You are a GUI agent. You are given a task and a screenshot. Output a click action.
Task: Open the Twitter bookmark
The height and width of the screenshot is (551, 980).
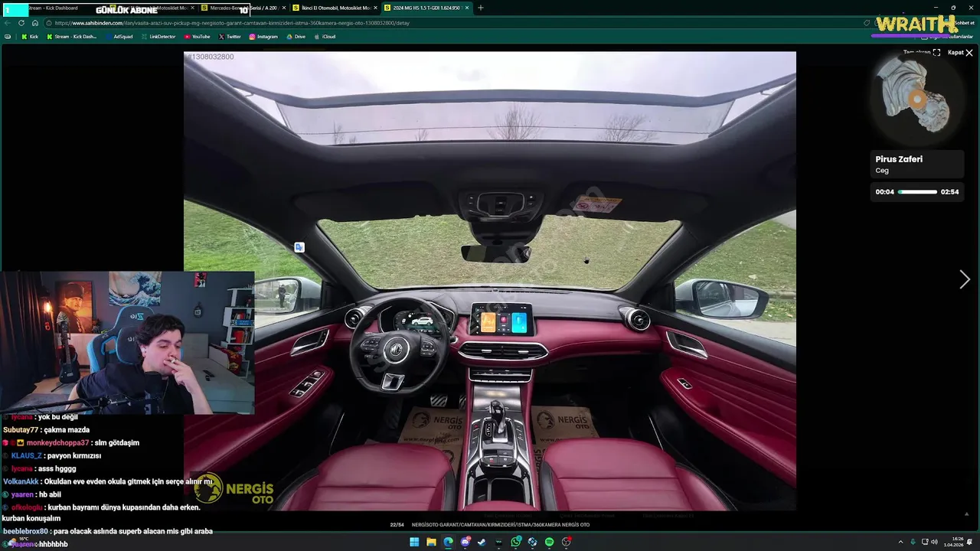coord(230,37)
